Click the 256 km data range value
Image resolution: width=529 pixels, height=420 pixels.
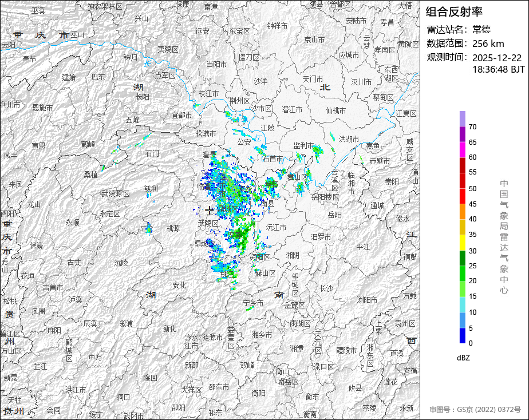pyautogui.click(x=488, y=43)
